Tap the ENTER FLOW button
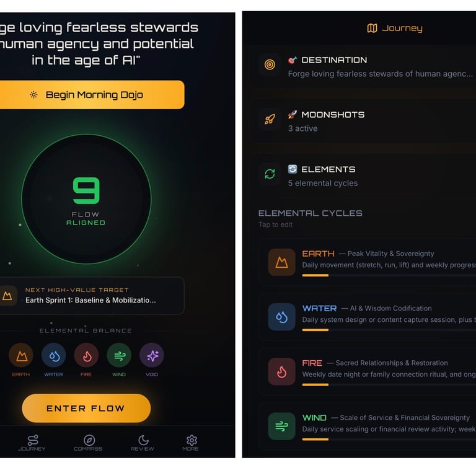Screen dimensions: 476x465 86,408
